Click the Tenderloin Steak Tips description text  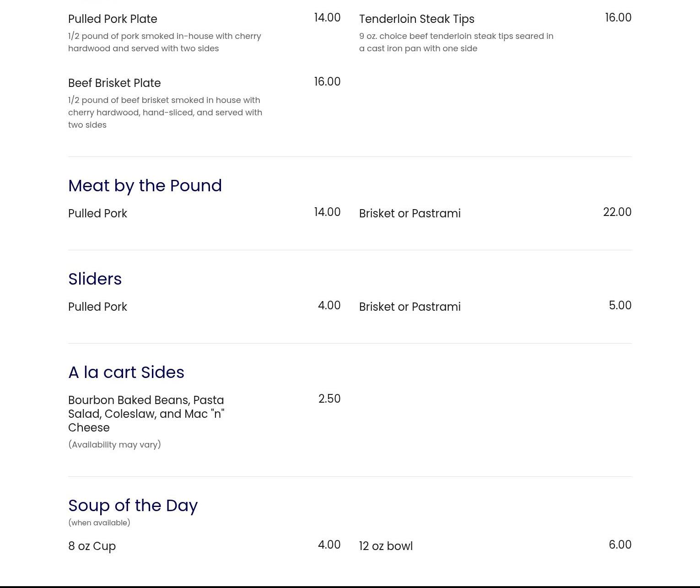tap(456, 42)
